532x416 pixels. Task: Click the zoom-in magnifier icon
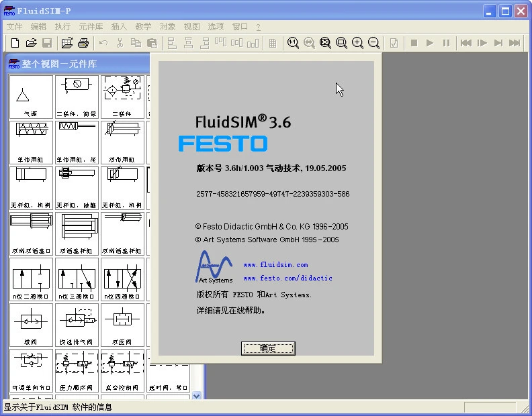point(357,43)
